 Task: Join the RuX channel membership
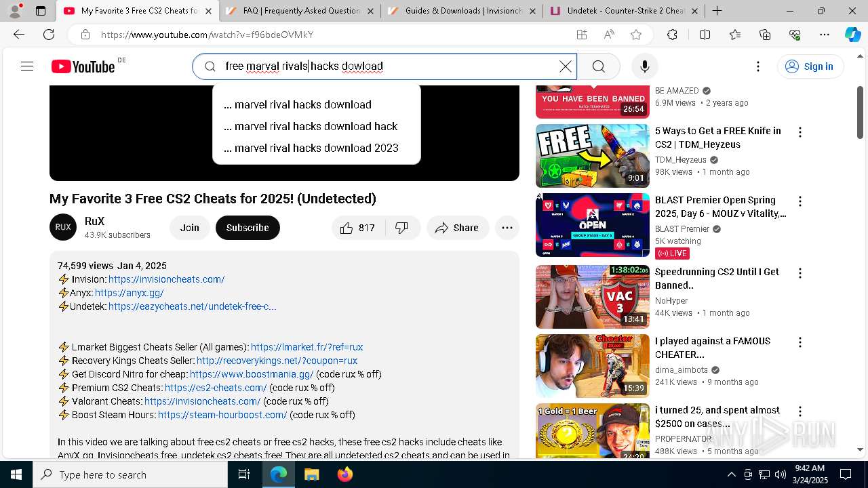(190, 228)
